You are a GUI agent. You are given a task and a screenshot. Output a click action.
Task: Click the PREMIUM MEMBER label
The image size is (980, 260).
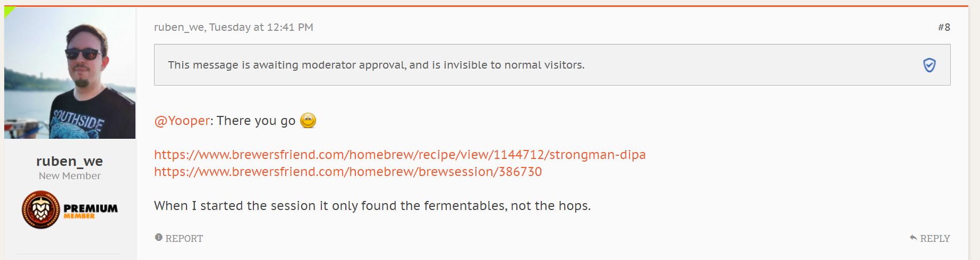point(90,210)
